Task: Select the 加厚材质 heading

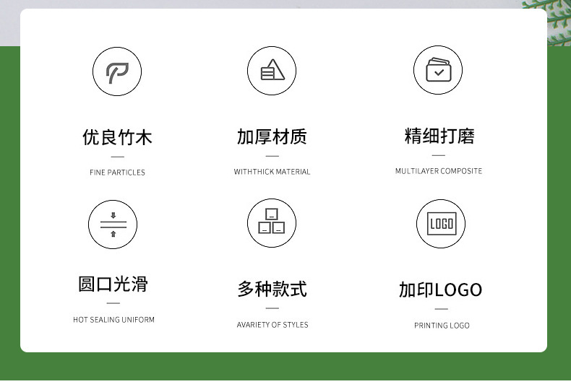Action: pos(272,136)
